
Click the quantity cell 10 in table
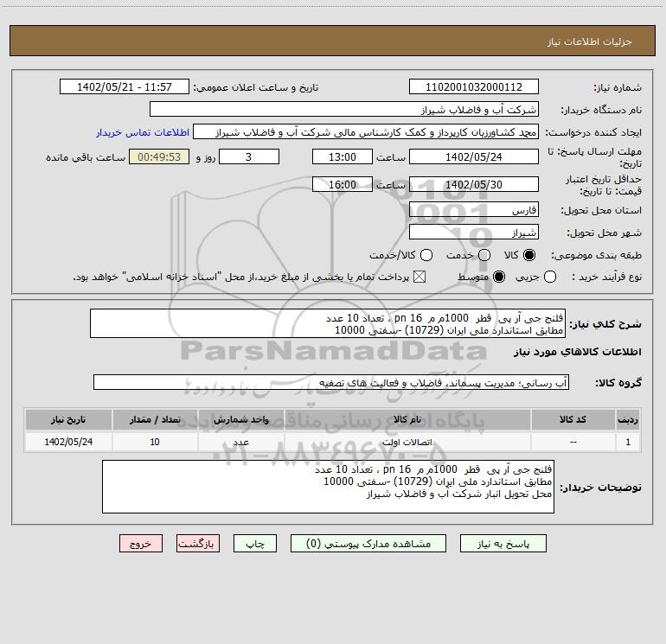click(x=155, y=442)
